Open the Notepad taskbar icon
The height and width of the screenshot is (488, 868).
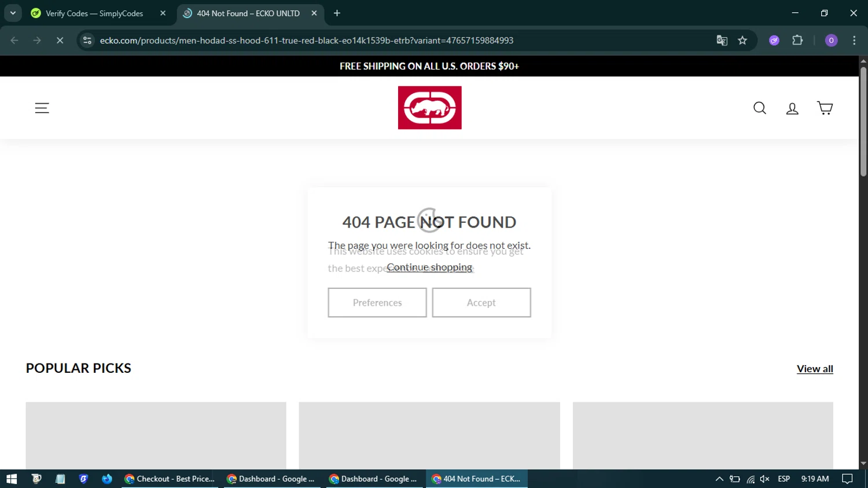(60, 479)
